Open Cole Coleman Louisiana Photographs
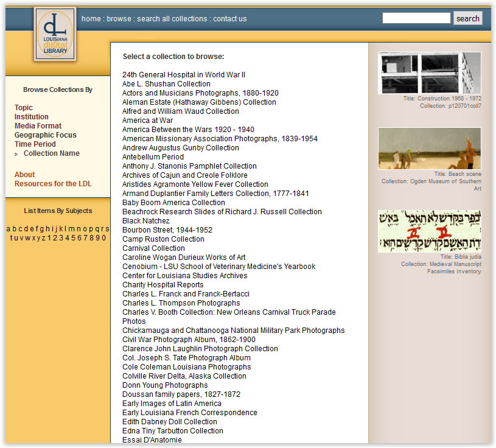 [187, 367]
